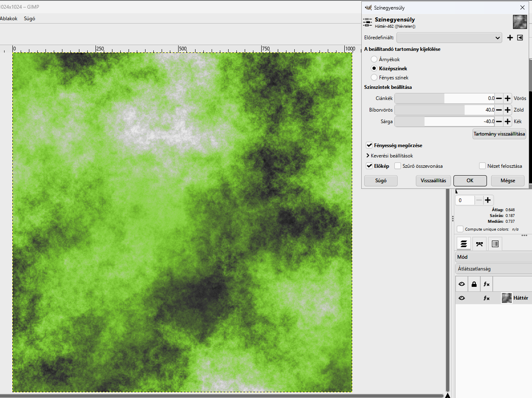The height and width of the screenshot is (398, 532).
Task: Click the Tartomány visszaállítása button
Action: pos(499,134)
